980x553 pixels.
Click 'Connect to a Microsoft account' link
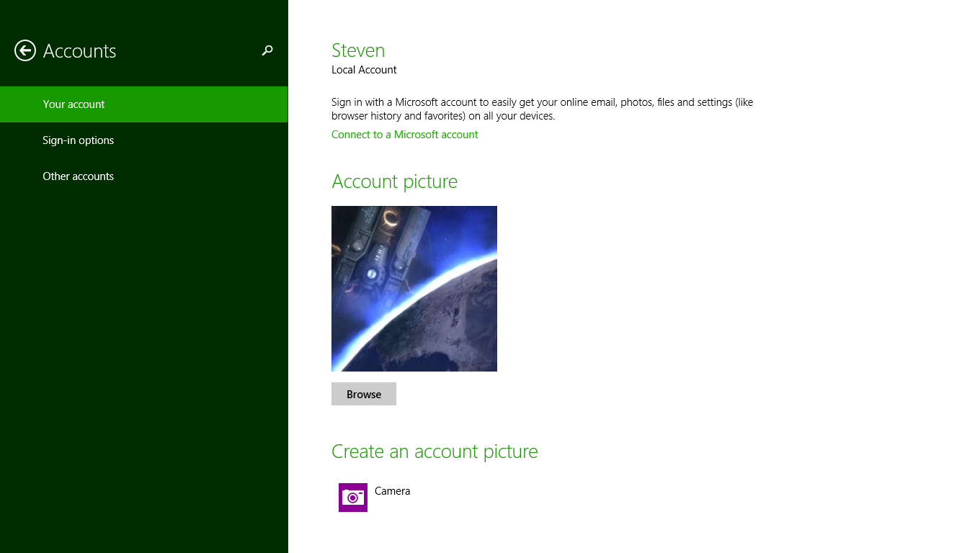click(404, 135)
